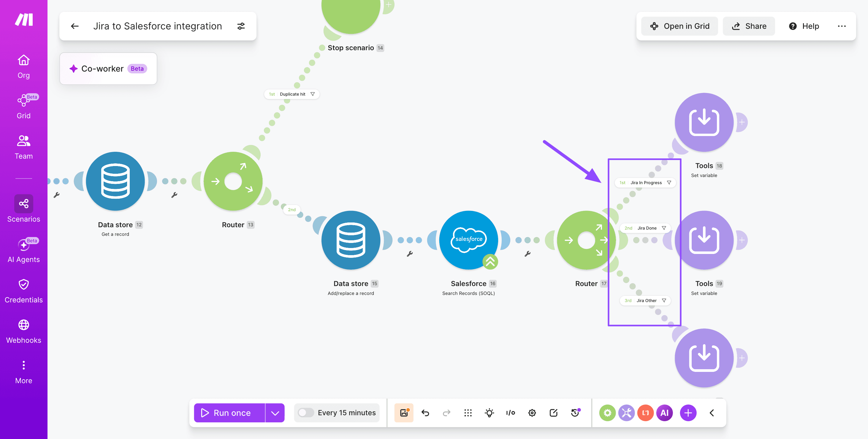Click the redo arrow in the toolbar

coord(446,413)
